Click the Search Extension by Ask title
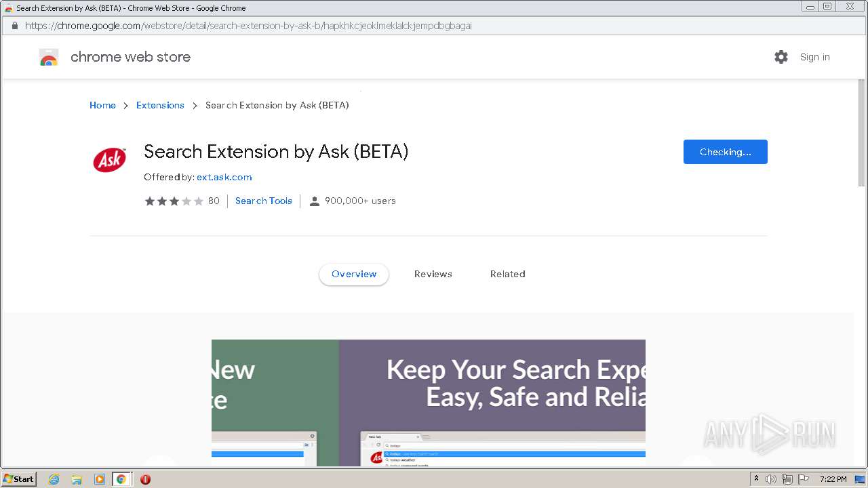This screenshot has height=488, width=868. point(276,152)
